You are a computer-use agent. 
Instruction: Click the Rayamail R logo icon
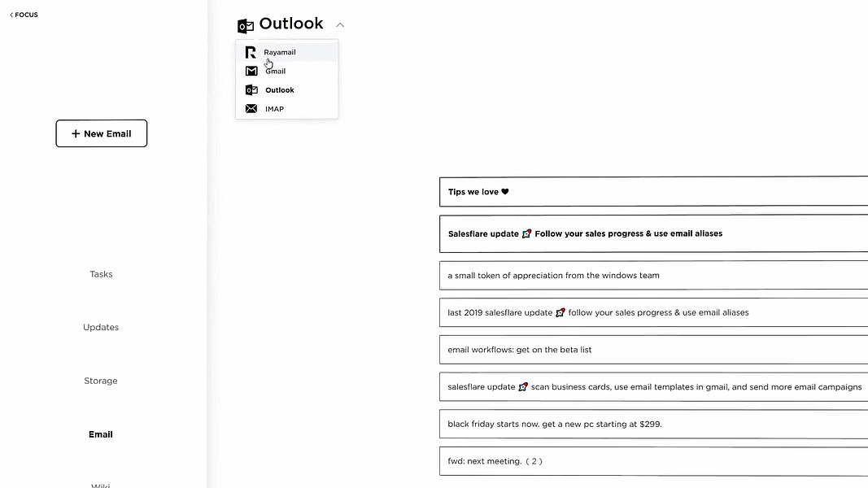point(251,52)
